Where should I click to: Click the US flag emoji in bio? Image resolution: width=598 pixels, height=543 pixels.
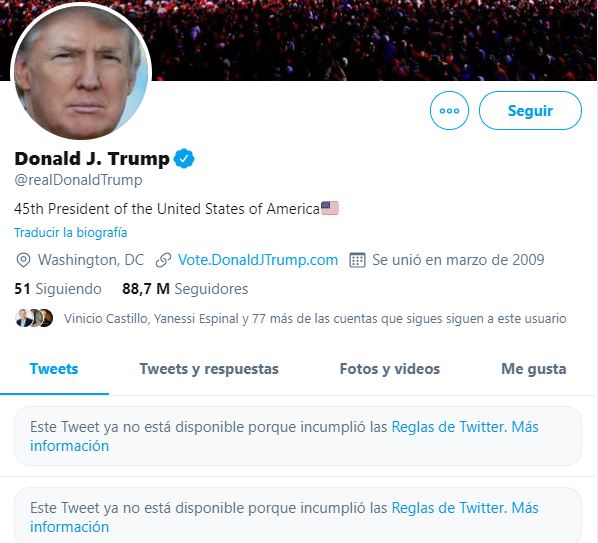tap(330, 208)
